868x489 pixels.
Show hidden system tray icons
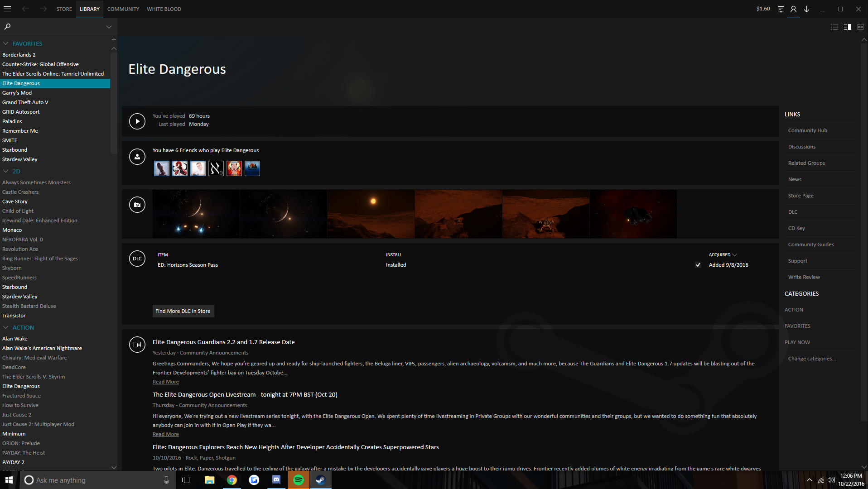[x=810, y=480]
